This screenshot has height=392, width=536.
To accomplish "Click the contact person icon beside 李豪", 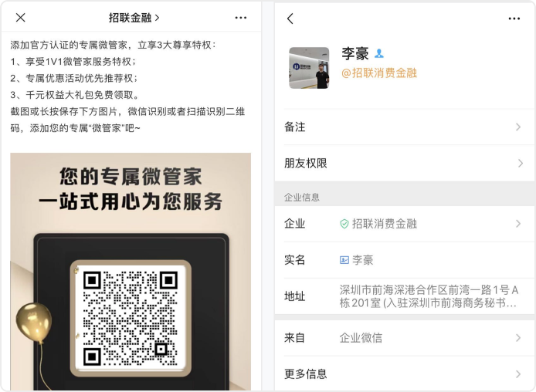I will coord(378,53).
